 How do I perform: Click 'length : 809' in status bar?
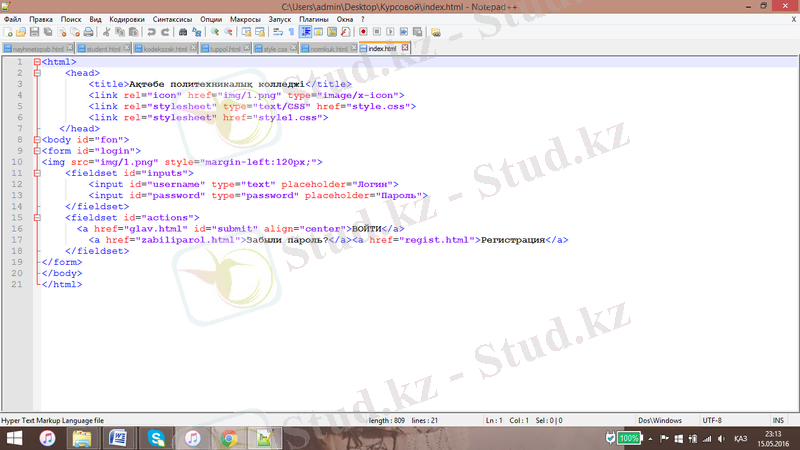(387, 420)
